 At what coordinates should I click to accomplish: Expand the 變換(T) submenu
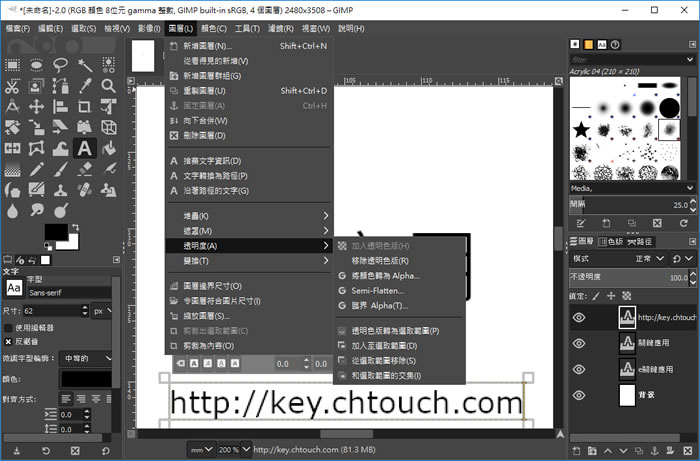pyautogui.click(x=248, y=261)
